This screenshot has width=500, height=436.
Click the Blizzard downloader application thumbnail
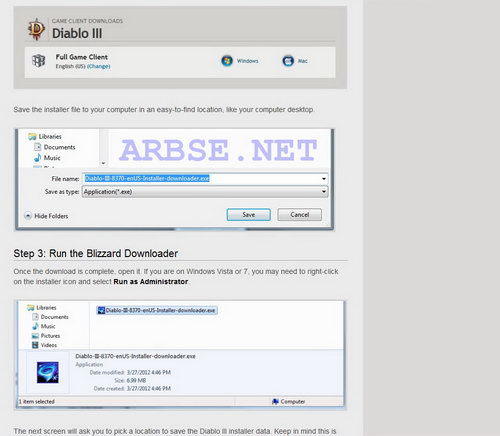coord(48,372)
